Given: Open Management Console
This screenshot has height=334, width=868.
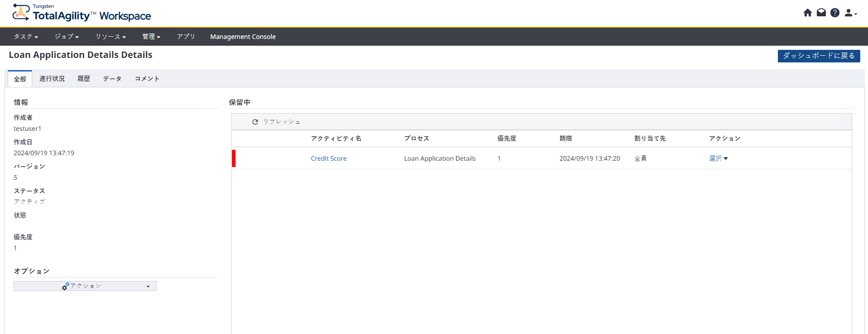Looking at the screenshot, I should pos(242,37).
